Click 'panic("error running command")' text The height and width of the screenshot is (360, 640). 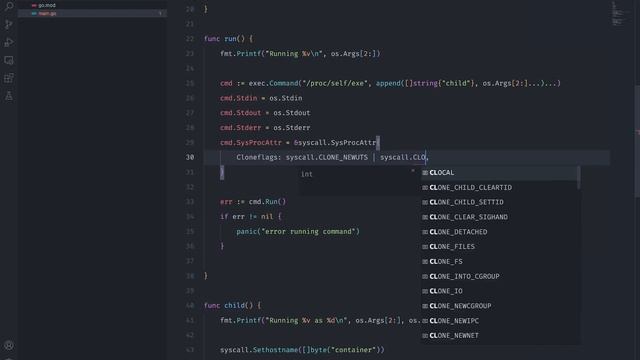tap(298, 231)
